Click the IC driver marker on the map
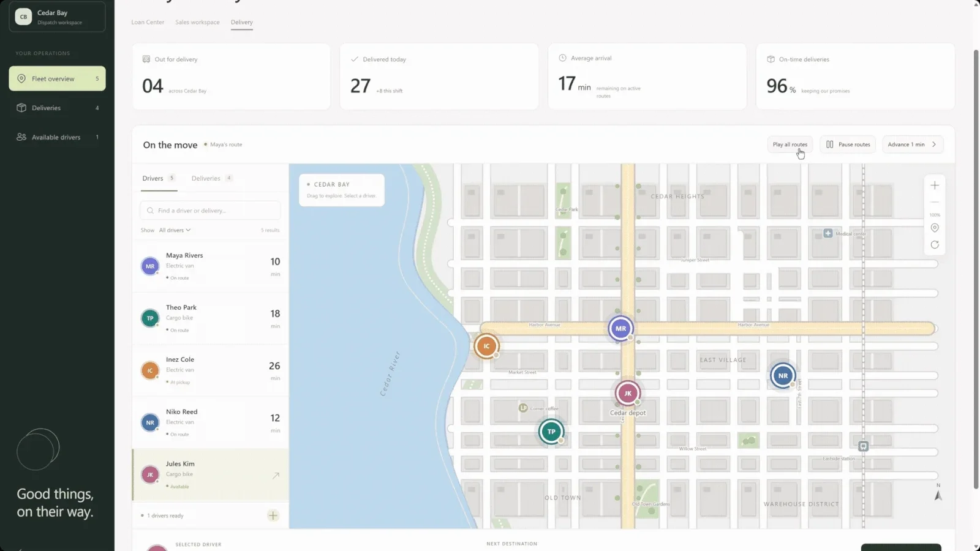980x551 pixels. click(486, 346)
